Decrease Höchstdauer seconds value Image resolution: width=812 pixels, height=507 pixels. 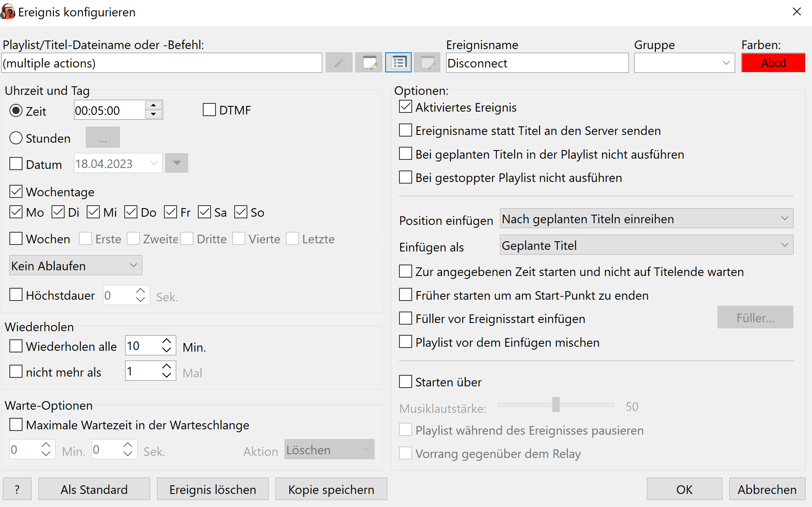140,299
